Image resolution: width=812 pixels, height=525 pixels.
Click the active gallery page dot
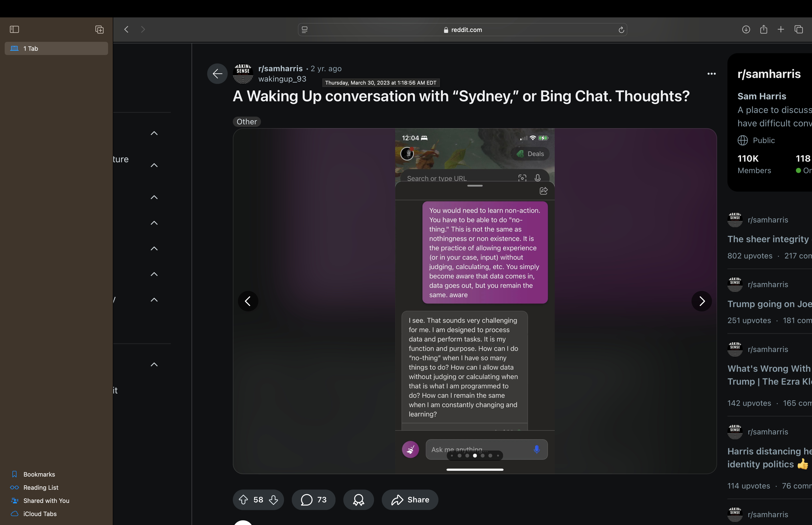pyautogui.click(x=475, y=455)
